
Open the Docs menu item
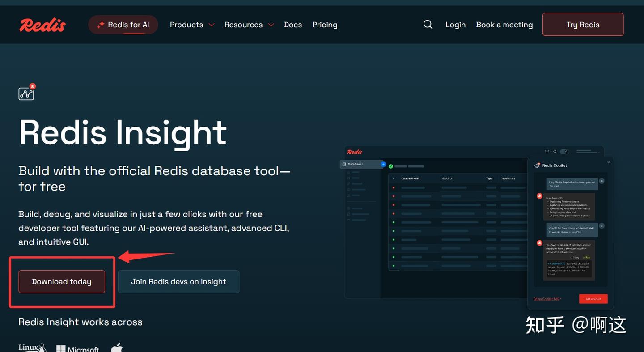[x=293, y=25]
